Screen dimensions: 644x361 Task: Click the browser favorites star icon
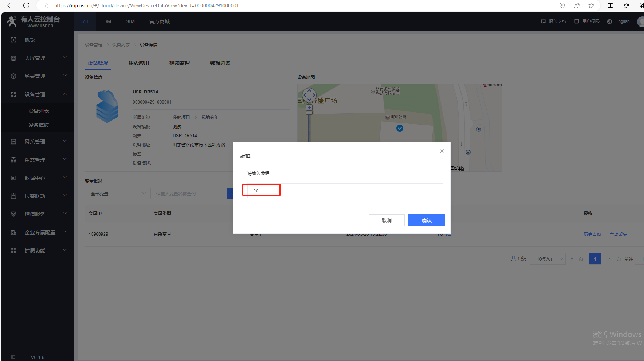point(591,5)
